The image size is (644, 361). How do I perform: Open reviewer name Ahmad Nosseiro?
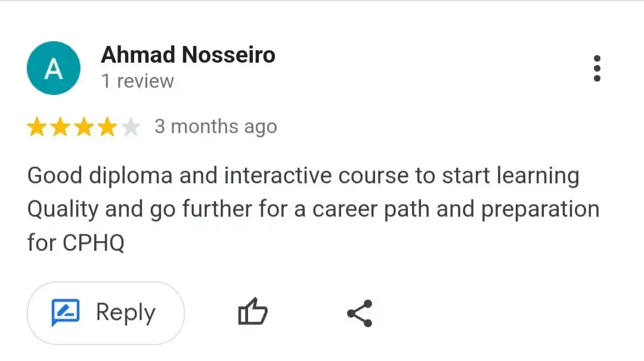pyautogui.click(x=188, y=55)
